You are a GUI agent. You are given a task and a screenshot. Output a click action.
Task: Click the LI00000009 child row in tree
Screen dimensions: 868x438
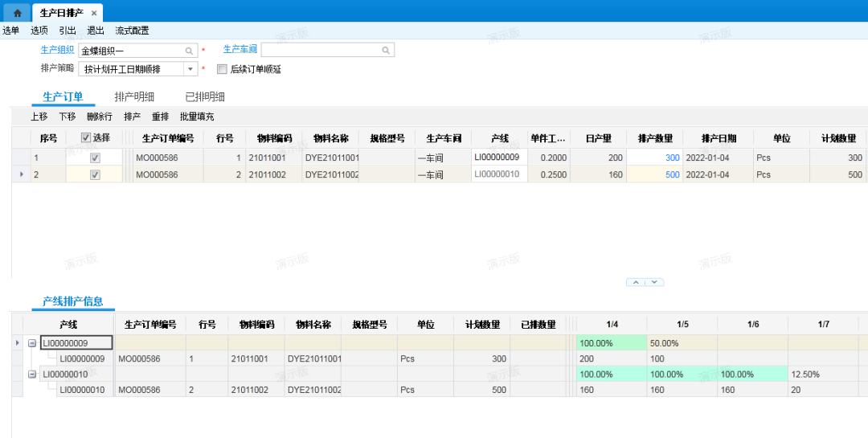point(82,358)
